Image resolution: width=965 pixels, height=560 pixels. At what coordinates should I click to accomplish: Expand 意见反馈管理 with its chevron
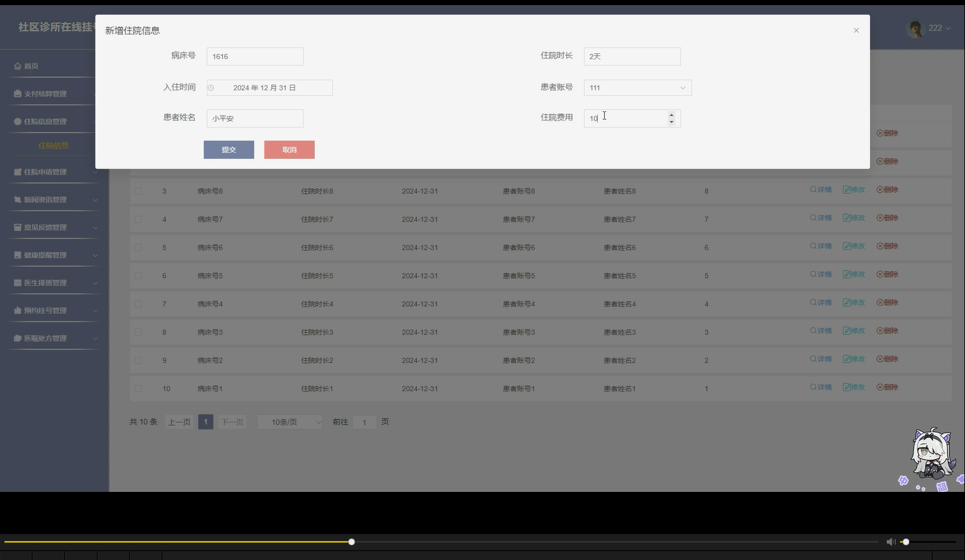(95, 227)
